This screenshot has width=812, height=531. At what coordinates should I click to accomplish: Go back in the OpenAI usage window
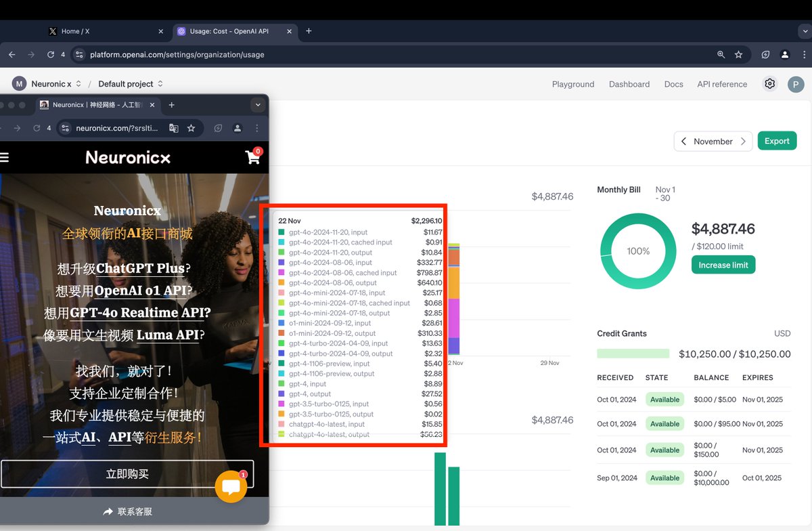click(x=12, y=54)
